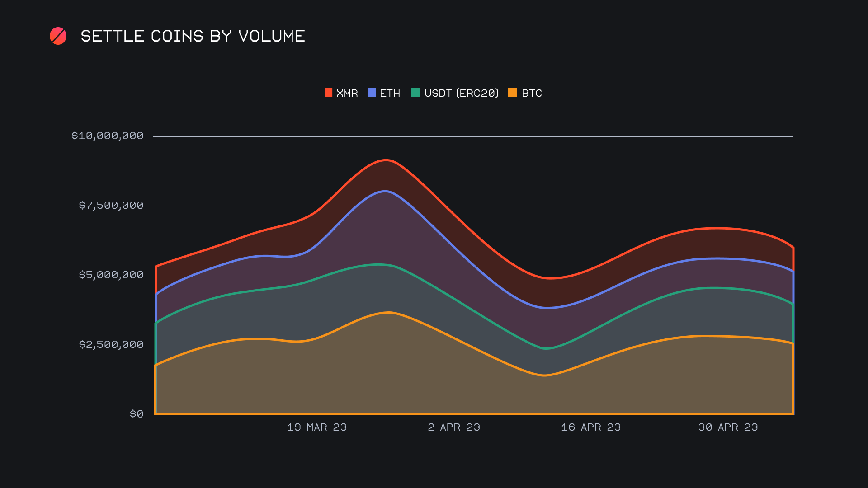Click the XMR red legend swatch
Image resolution: width=868 pixels, height=488 pixels.
pyautogui.click(x=328, y=93)
